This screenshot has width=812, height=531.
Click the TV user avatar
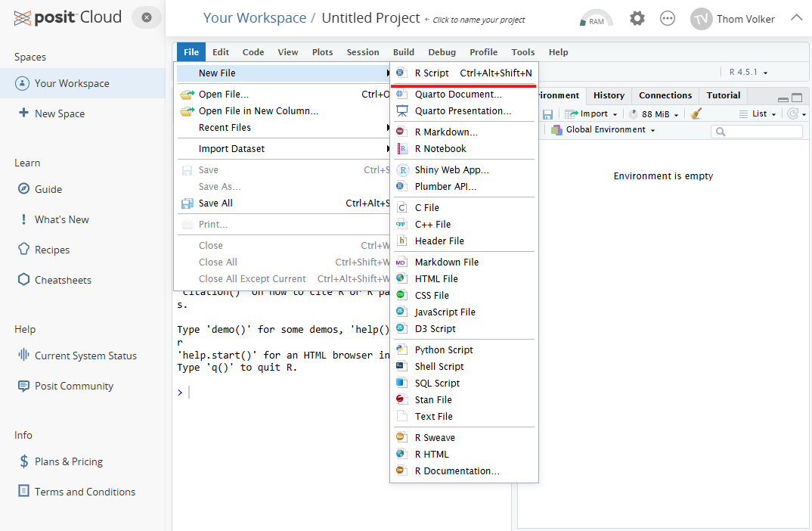(701, 19)
